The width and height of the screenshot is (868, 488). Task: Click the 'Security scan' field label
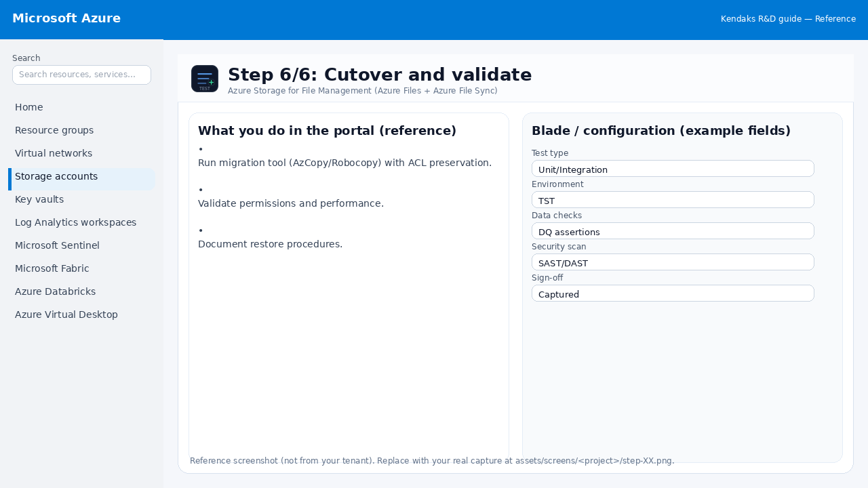tap(559, 247)
